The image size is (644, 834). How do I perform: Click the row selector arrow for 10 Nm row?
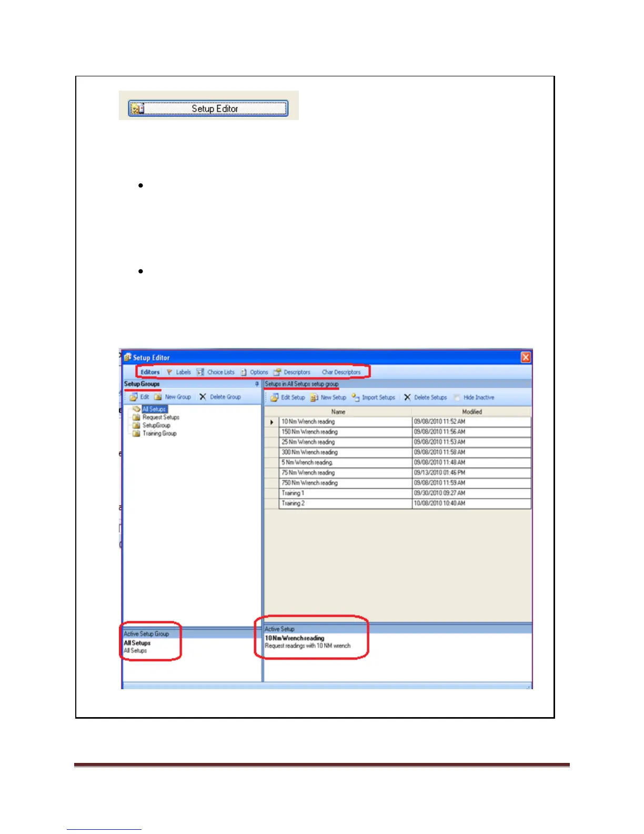(272, 422)
